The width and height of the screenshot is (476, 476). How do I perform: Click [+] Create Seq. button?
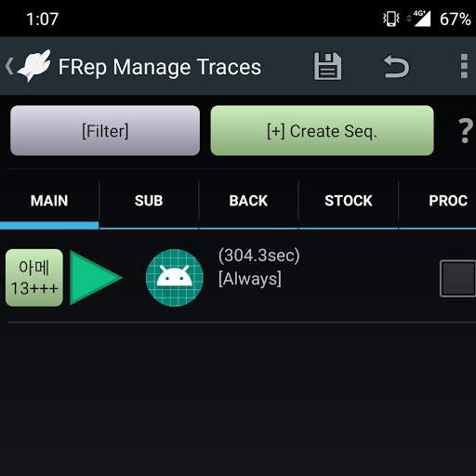pos(322,130)
